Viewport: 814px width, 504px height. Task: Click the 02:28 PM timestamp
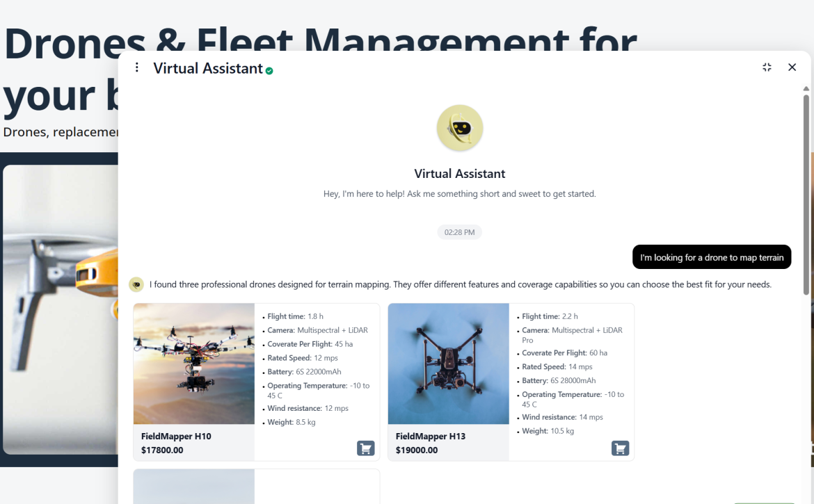(x=459, y=232)
